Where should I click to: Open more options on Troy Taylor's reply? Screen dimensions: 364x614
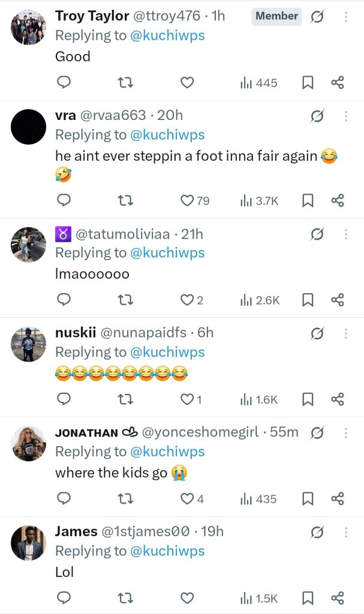[x=345, y=17]
